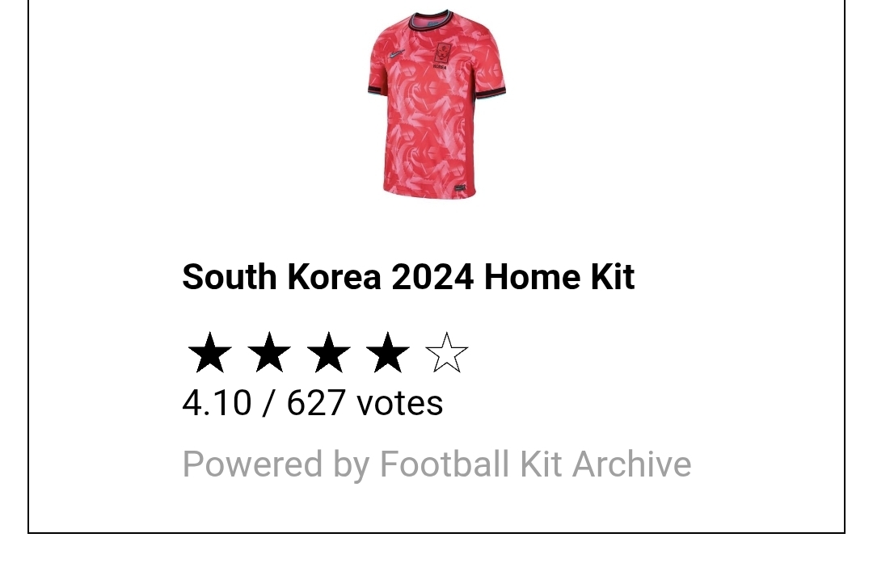Click the Korea crest on the shirt
The width and height of the screenshot is (873, 588).
point(442,56)
